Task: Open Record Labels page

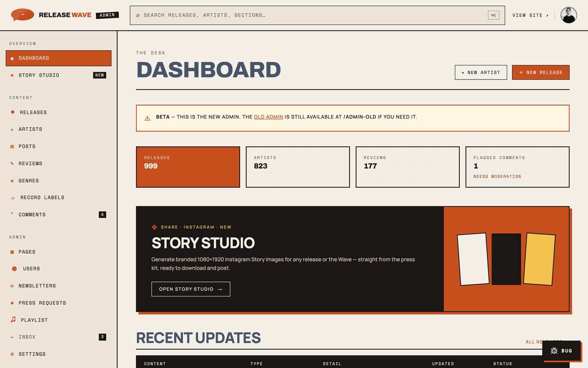Action: 58,198
